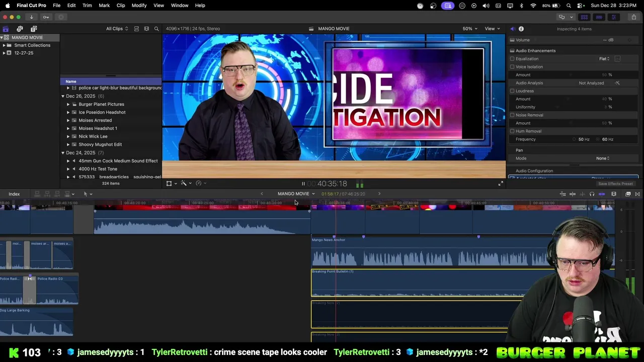The width and height of the screenshot is (644, 362).
Task: Select the 50 Hz frequency radio button
Action: [x=574, y=139]
